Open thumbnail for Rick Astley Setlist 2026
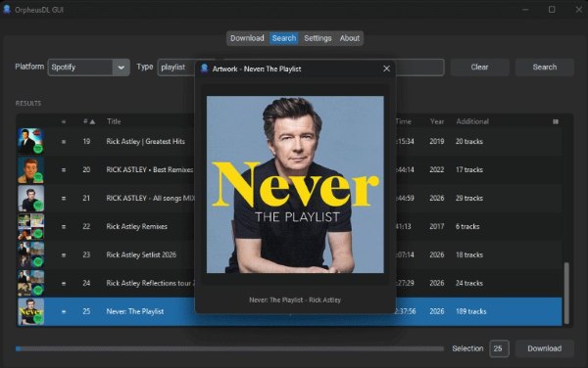The image size is (588, 368). coord(30,254)
